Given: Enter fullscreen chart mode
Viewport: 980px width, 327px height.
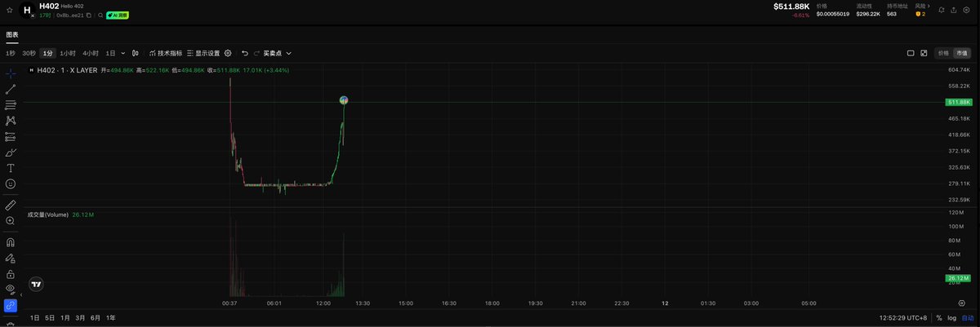Looking at the screenshot, I should point(924,53).
